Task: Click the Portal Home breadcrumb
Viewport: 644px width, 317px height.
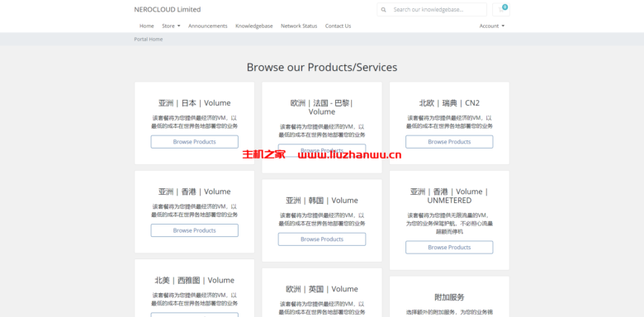Action: click(149, 40)
